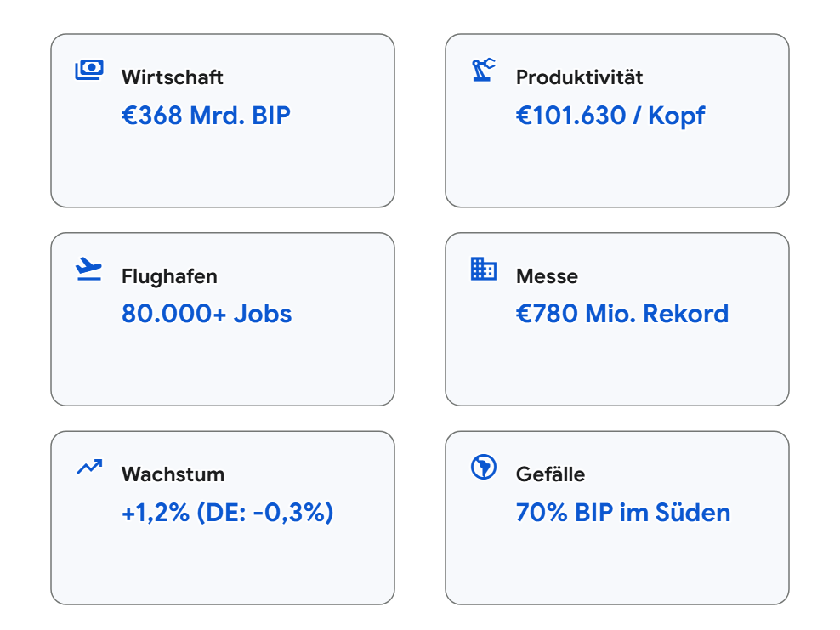
Task: Click the building icon next to Messe
Action: (484, 269)
